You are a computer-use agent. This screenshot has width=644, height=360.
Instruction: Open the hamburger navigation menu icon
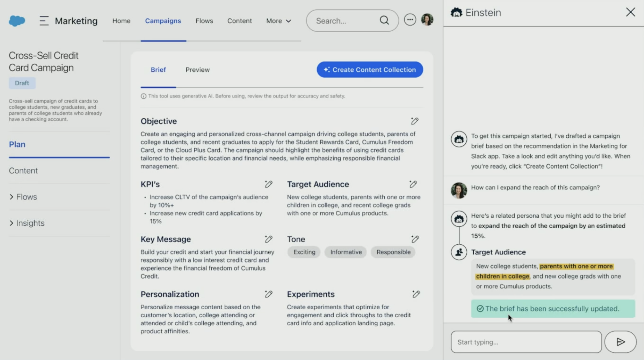tap(44, 21)
